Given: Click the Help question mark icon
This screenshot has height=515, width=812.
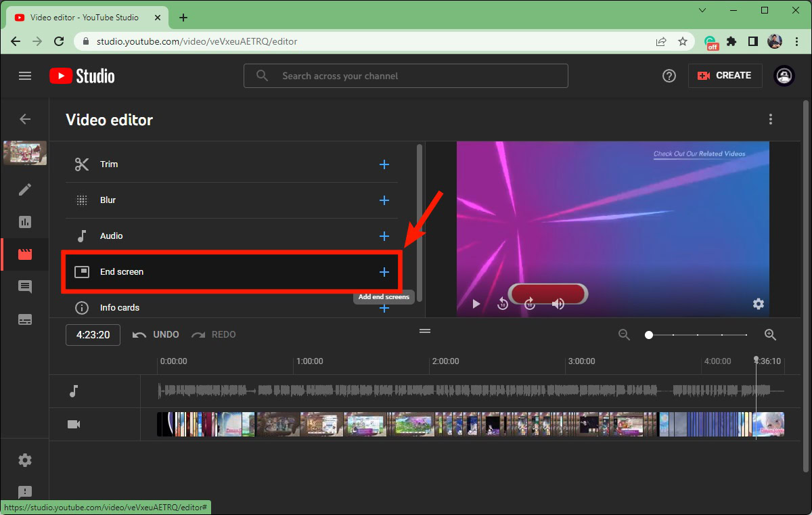Looking at the screenshot, I should (x=669, y=76).
